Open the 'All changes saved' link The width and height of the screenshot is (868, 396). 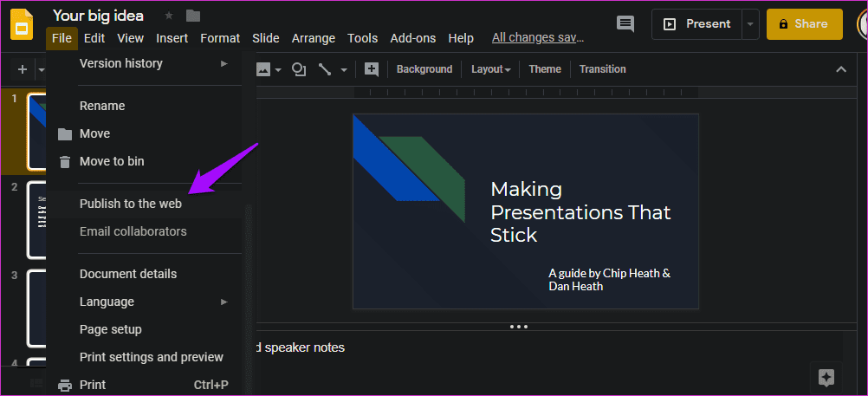(537, 37)
